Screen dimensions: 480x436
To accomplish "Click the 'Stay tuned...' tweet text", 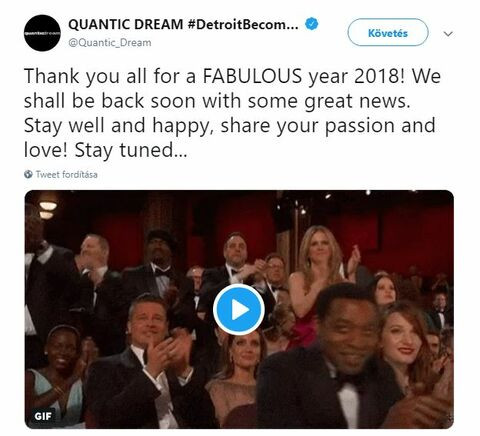I will coord(131,151).
